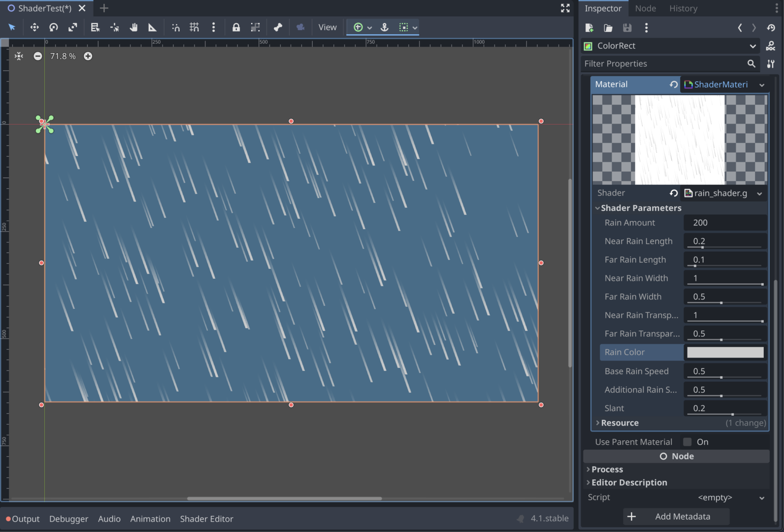Zoom in with the plus icon
This screenshot has width=784, height=532.
point(88,56)
